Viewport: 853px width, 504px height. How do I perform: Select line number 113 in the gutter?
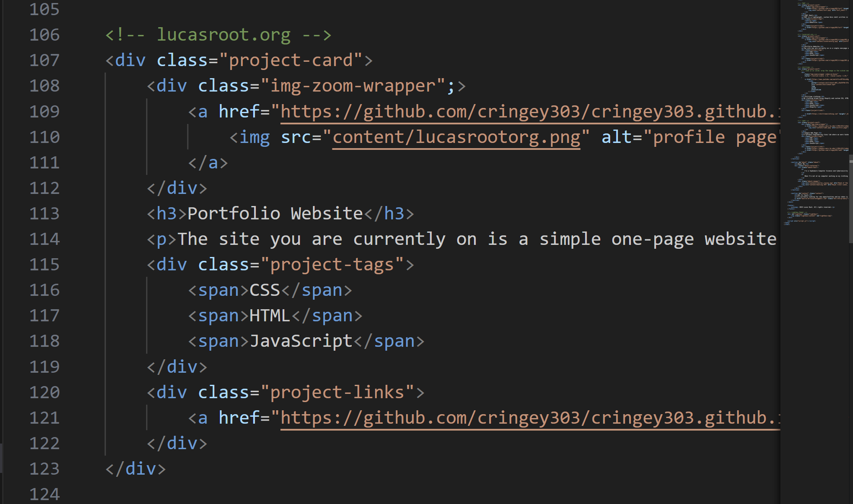tap(44, 214)
